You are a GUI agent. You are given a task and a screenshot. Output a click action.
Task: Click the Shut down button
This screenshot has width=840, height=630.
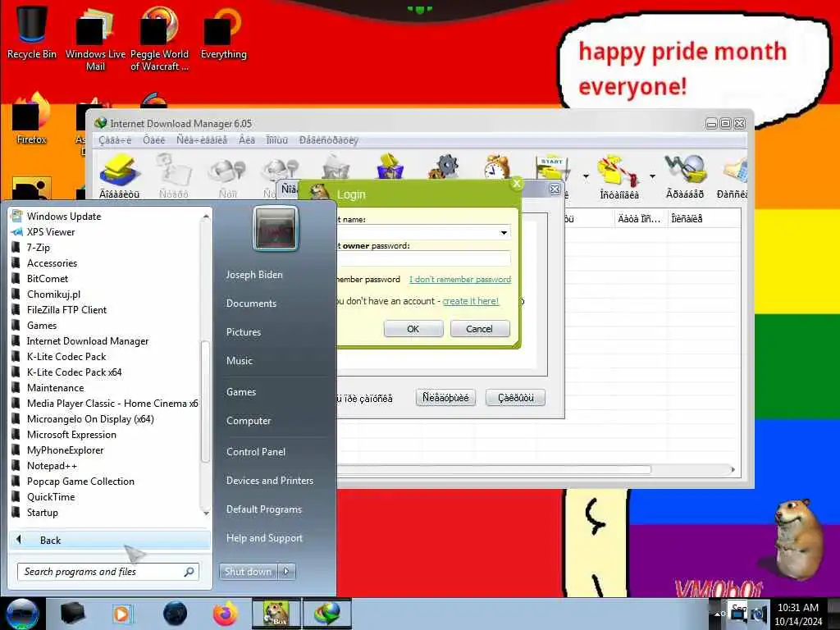248,571
